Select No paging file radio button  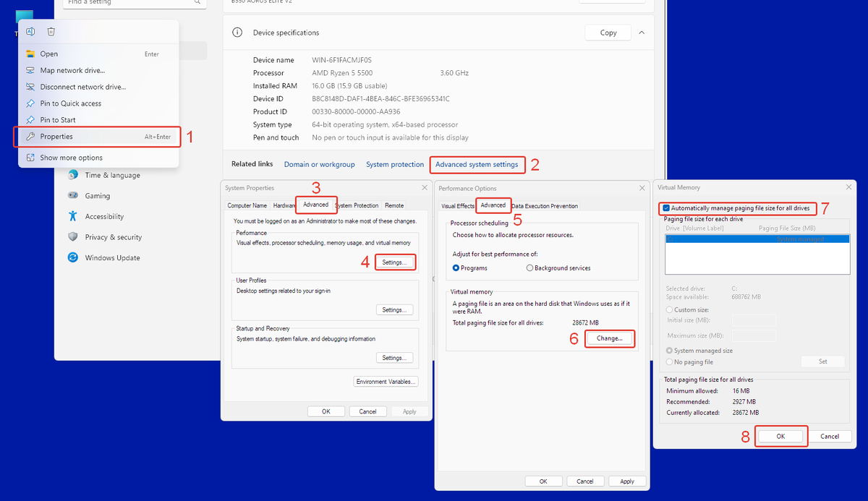[669, 362]
